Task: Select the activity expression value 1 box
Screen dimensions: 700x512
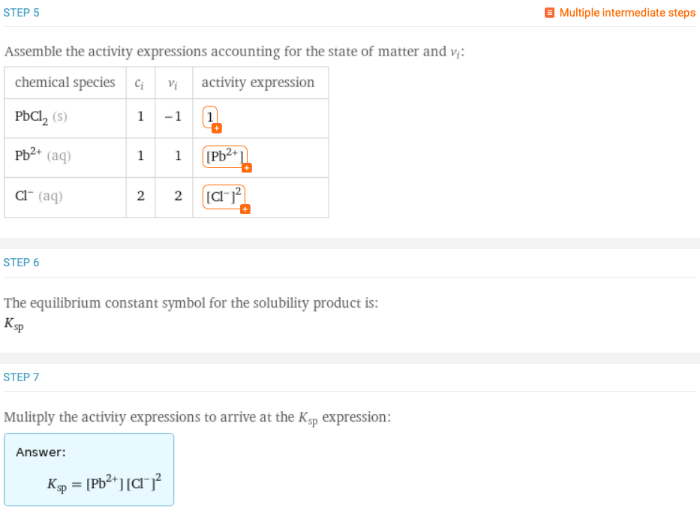Action: pyautogui.click(x=210, y=117)
